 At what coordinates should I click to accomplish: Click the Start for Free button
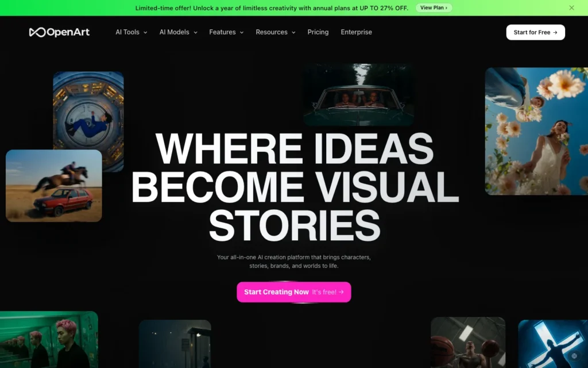coord(536,32)
